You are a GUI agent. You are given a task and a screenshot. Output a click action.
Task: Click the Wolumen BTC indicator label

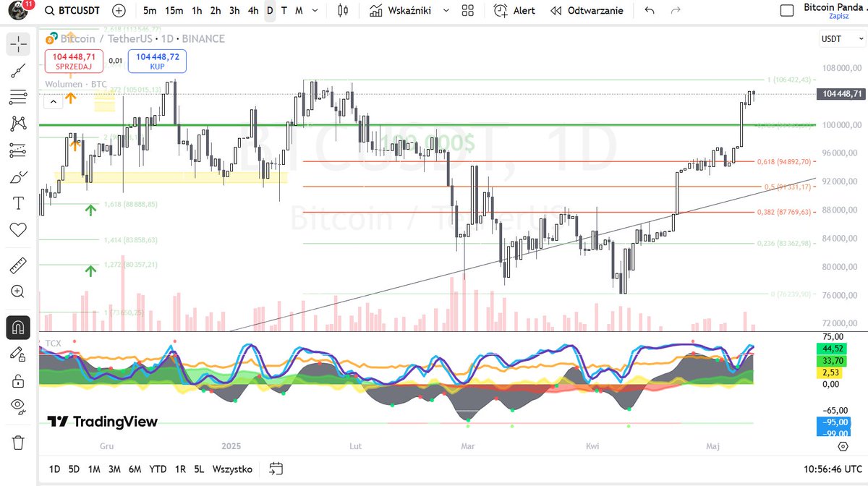point(76,85)
